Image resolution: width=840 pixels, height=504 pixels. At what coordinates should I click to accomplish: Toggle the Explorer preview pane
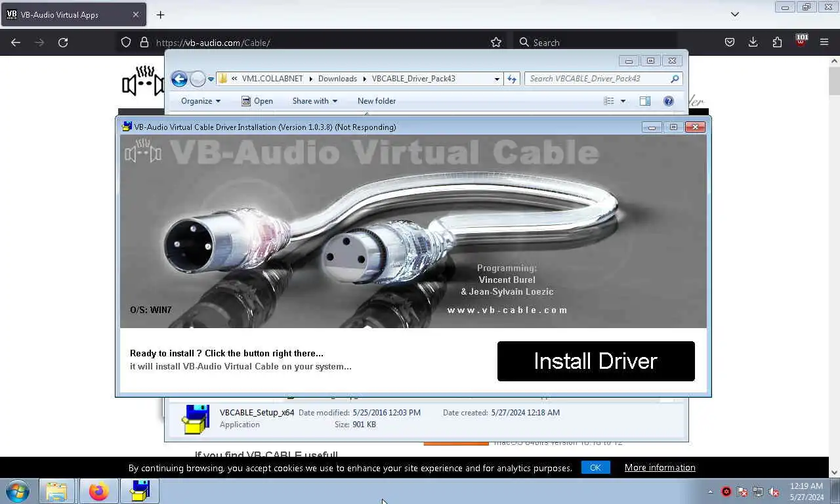645,101
